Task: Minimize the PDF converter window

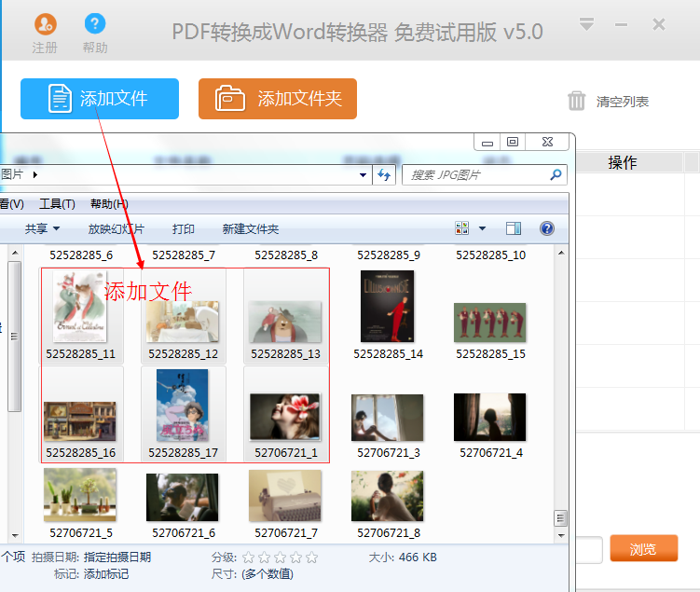Action: coord(621,24)
